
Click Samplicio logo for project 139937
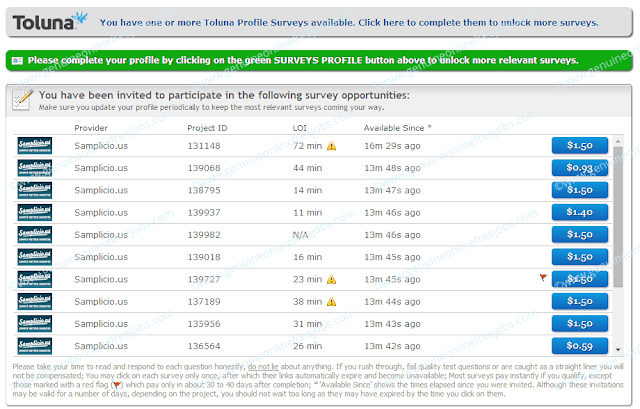pos(35,212)
